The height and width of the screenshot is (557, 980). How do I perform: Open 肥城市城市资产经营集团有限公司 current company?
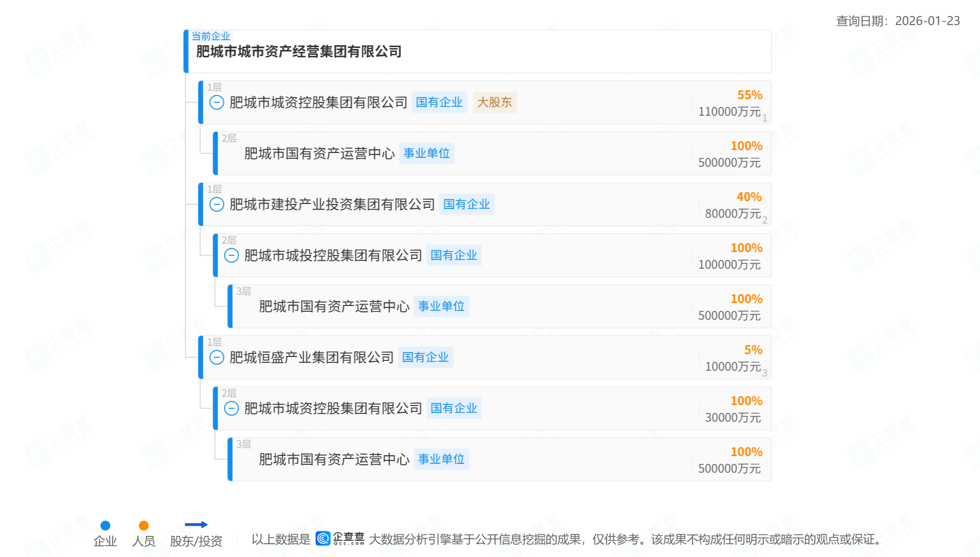coord(298,51)
